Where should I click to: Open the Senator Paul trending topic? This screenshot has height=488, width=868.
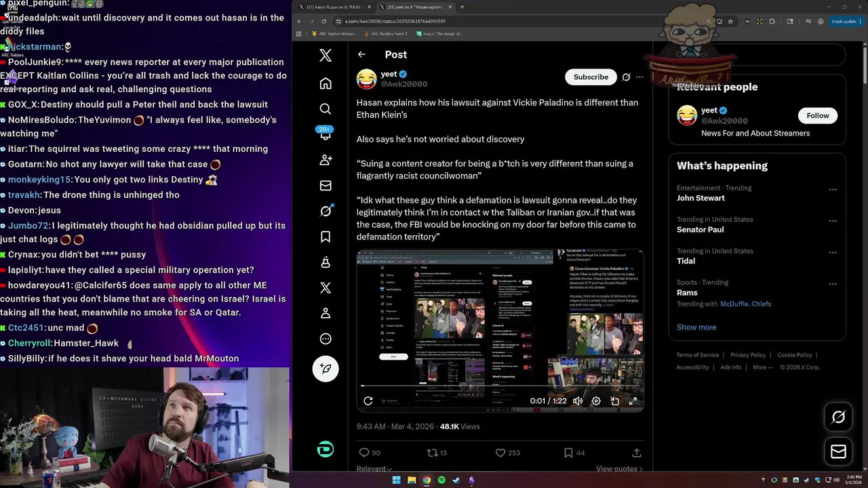coord(700,229)
